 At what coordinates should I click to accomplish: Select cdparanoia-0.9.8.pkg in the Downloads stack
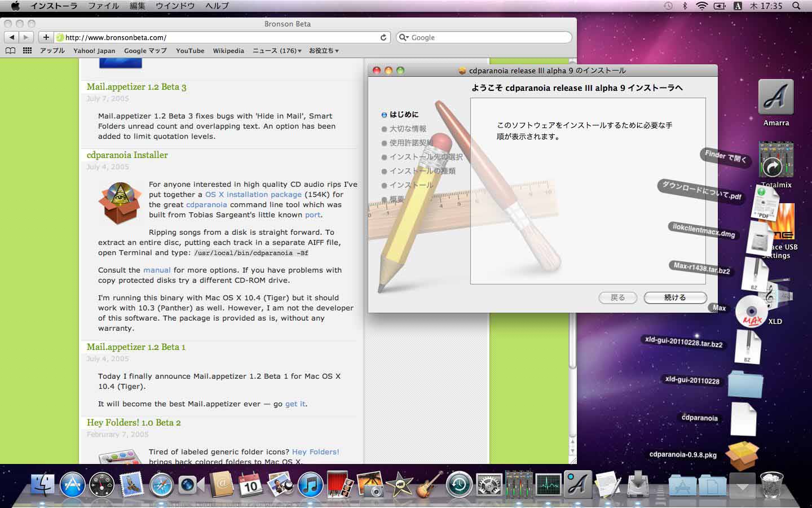[x=742, y=455]
